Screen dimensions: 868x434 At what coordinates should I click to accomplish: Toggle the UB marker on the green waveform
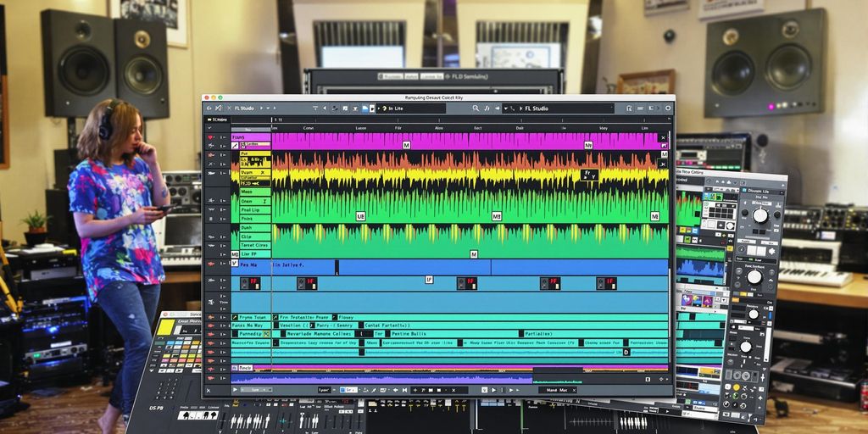360,216
